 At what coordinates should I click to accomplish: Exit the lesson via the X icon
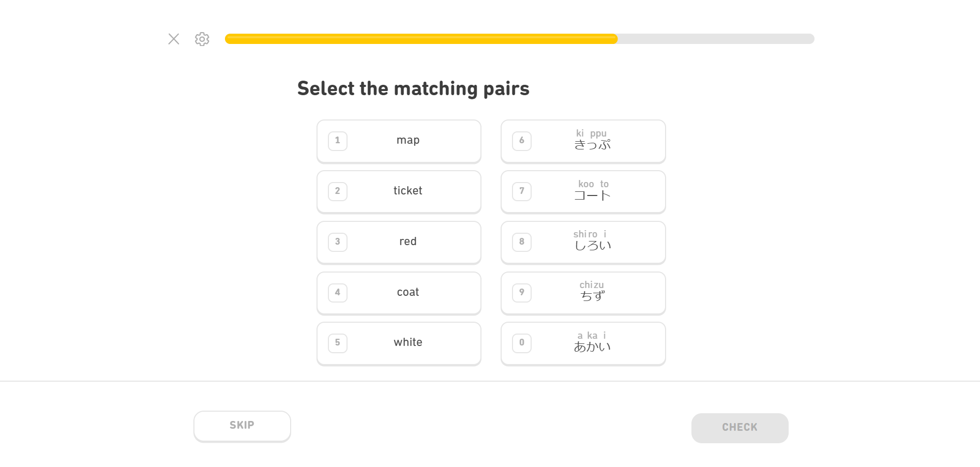pos(173,39)
